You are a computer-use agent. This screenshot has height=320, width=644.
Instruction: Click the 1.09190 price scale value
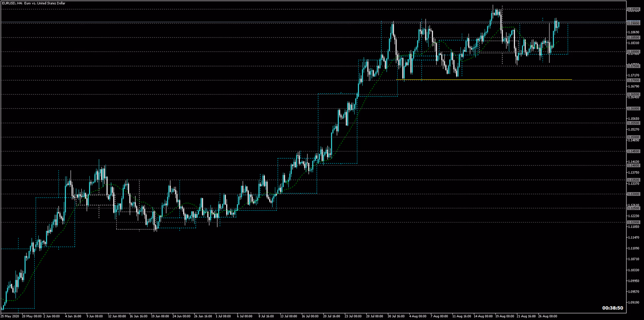tap(634, 302)
